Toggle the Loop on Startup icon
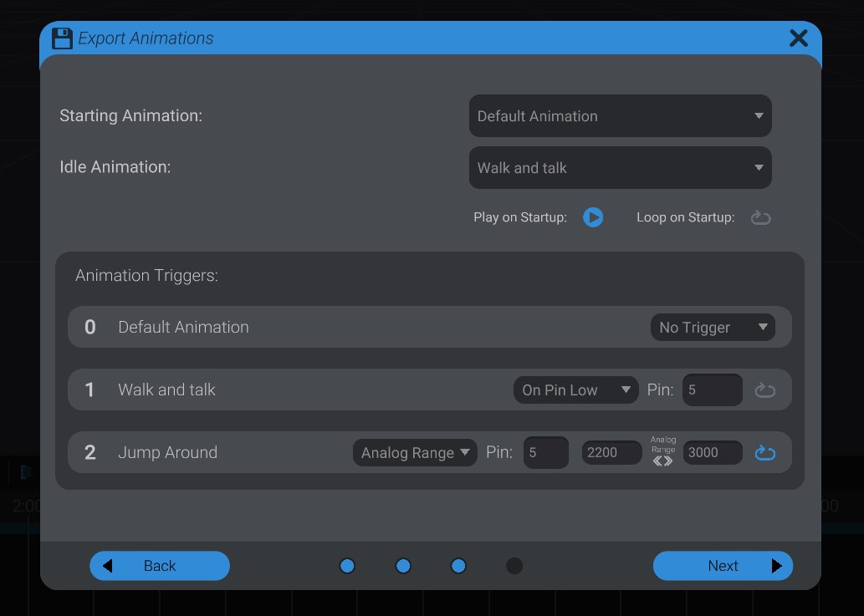This screenshot has width=864, height=616. [760, 217]
